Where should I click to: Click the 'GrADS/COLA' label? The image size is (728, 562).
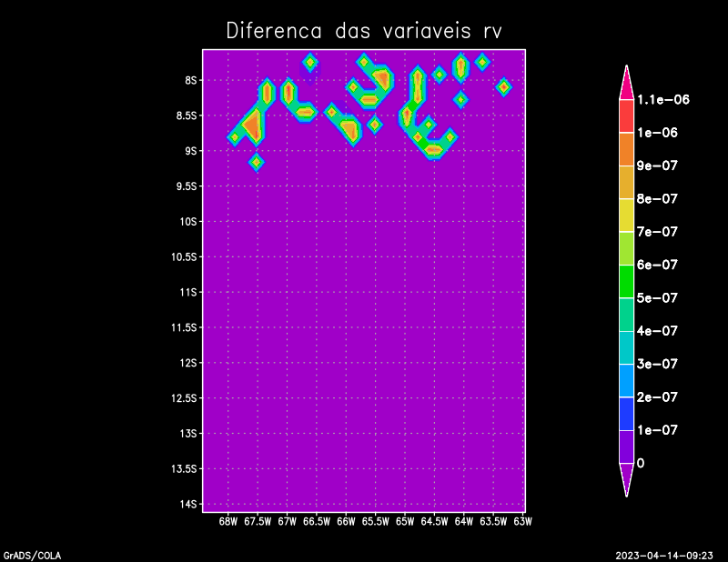coord(25,555)
